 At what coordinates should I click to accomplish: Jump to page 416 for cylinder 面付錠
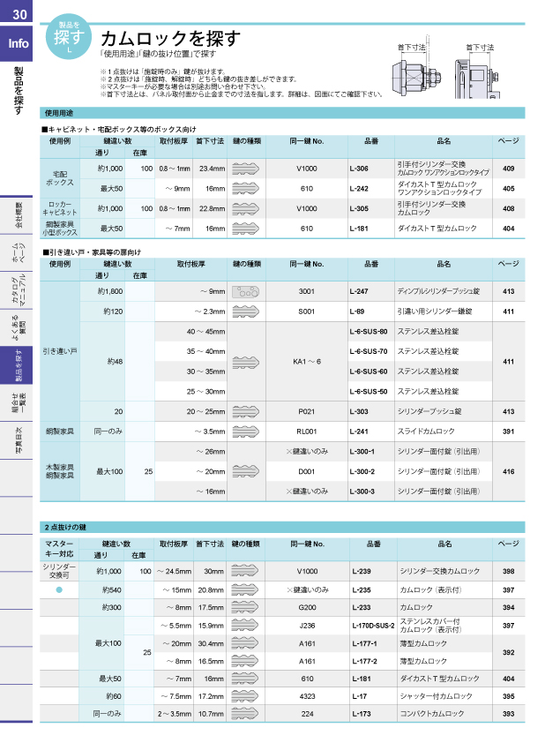(509, 472)
